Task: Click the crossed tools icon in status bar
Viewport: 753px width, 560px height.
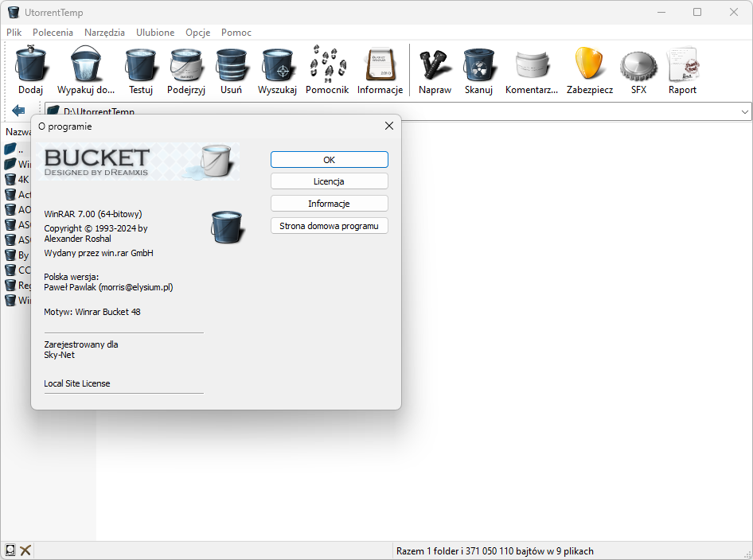Action: [x=25, y=550]
